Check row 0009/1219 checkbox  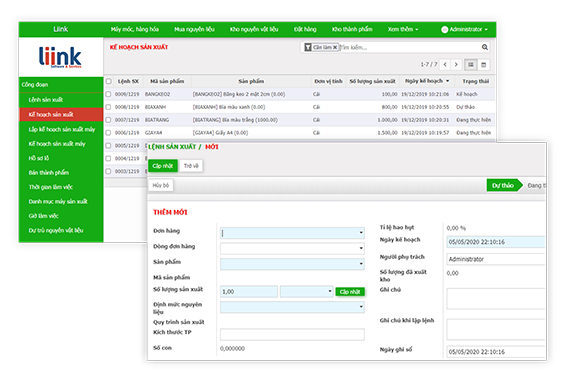[x=108, y=94]
